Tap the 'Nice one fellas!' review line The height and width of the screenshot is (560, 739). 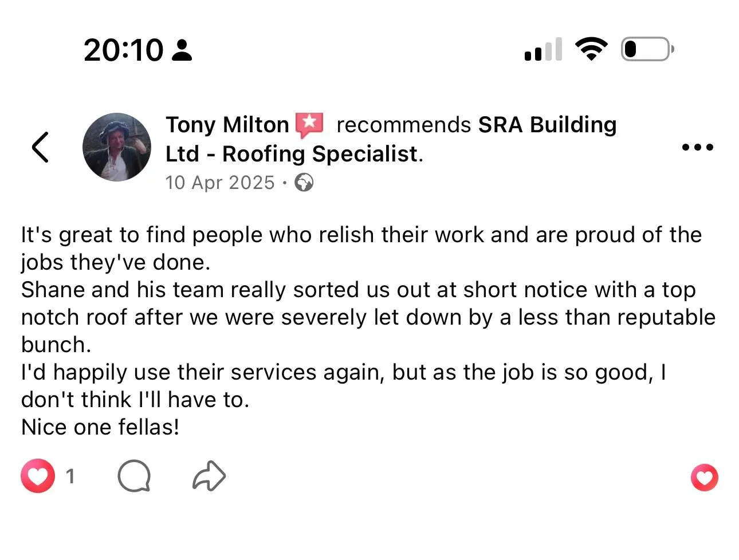click(100, 427)
